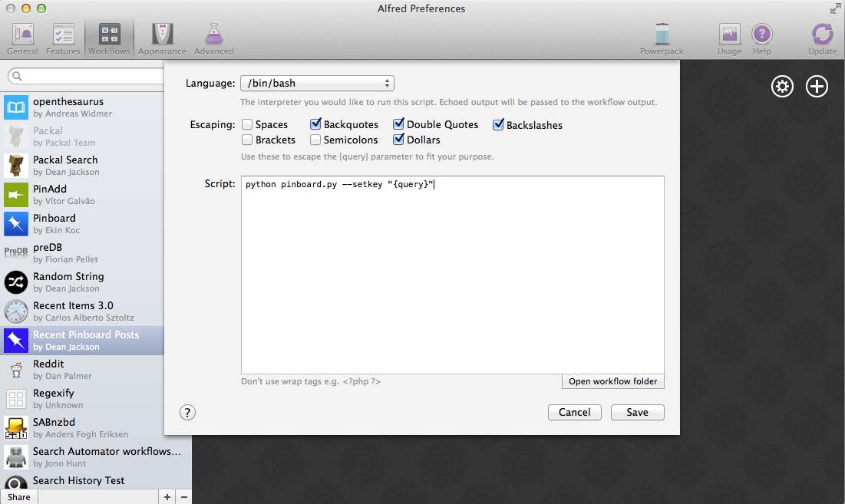
Task: Open the Powerpack section
Action: point(662,39)
